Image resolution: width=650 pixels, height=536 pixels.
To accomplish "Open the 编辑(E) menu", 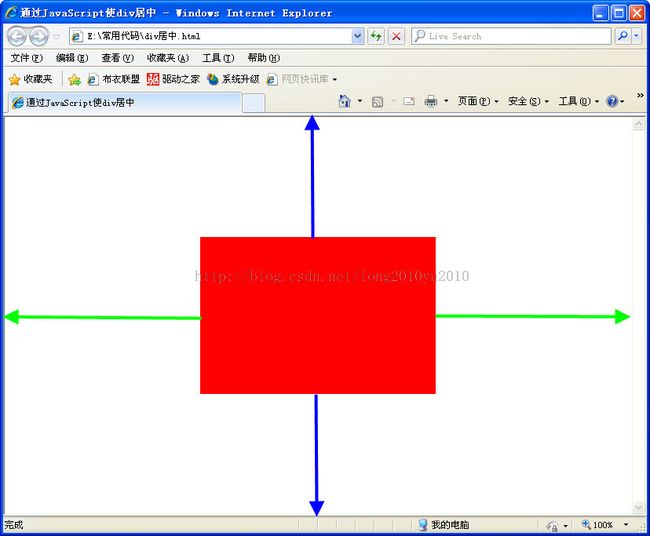I will coord(72,58).
